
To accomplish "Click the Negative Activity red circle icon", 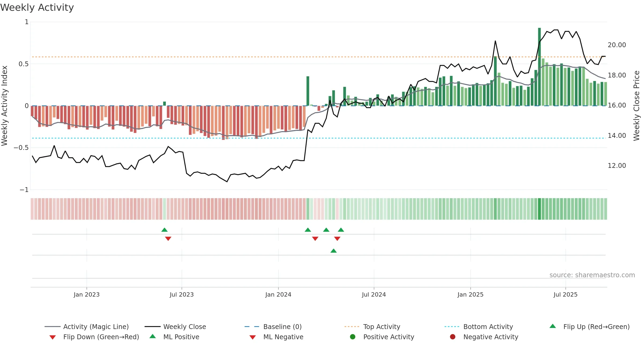I will (453, 337).
